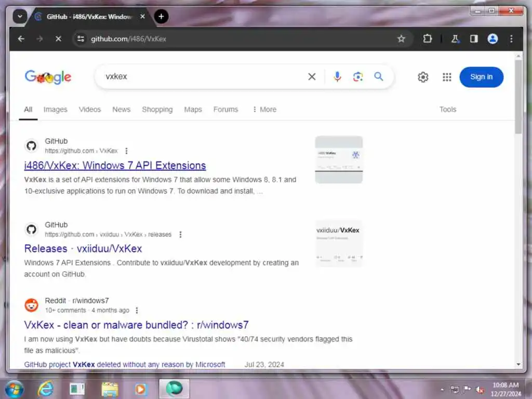Open the Chrome profile avatar

point(493,39)
